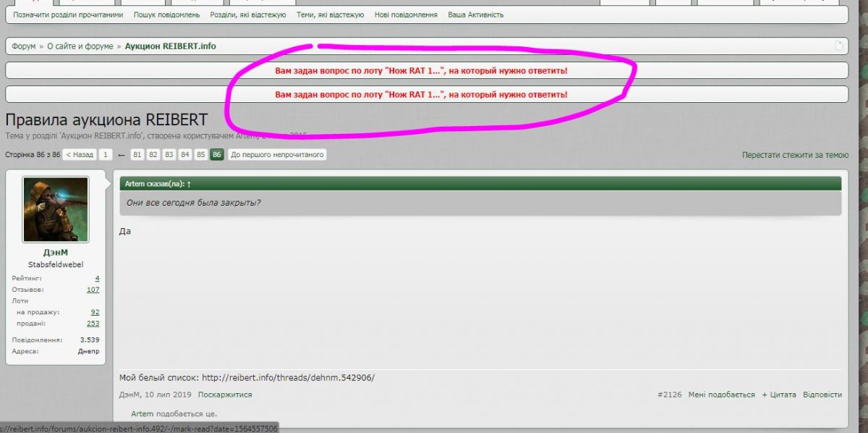Open rating value 4
868x433 pixels.
tap(97, 278)
